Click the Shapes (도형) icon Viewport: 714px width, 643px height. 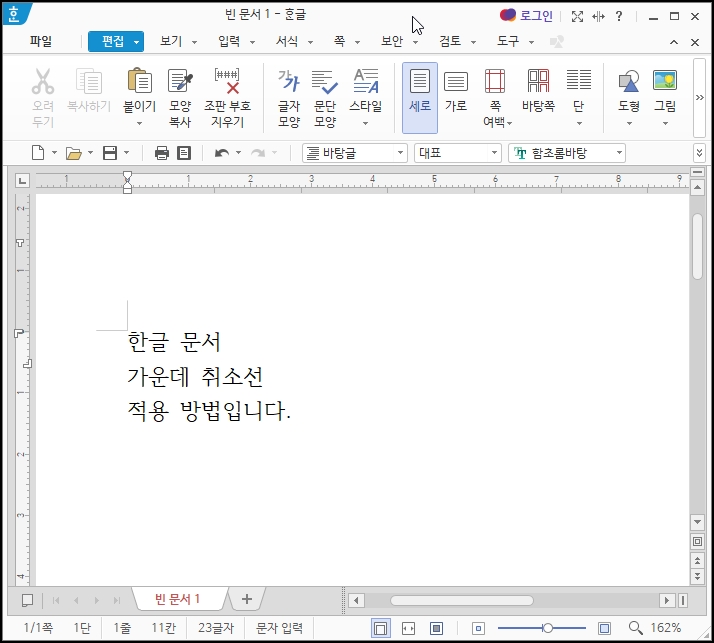click(629, 81)
